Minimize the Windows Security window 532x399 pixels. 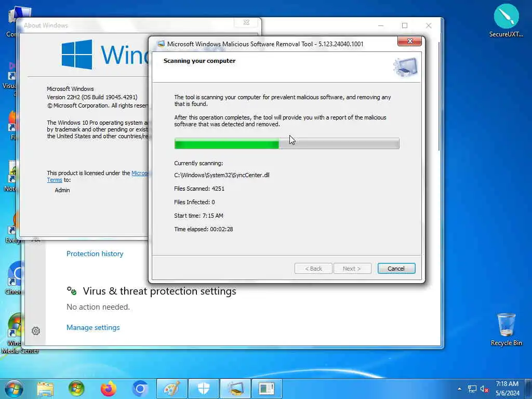tap(381, 25)
